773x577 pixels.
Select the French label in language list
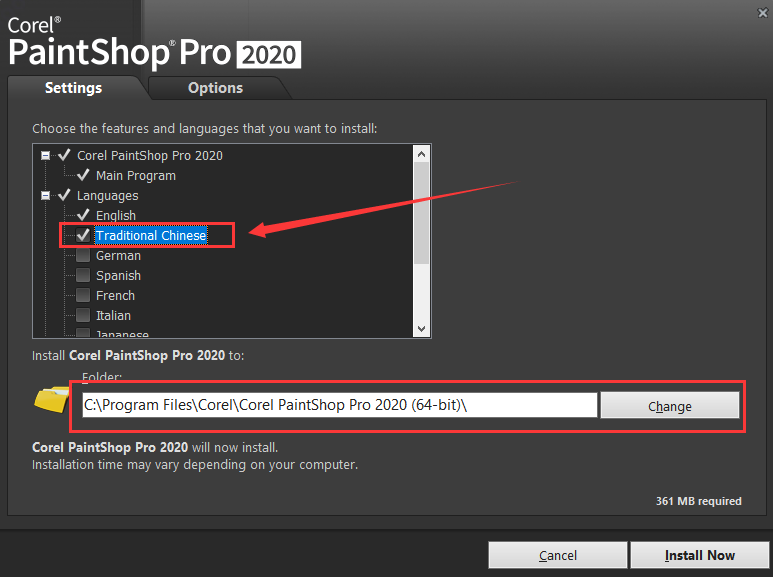[115, 295]
